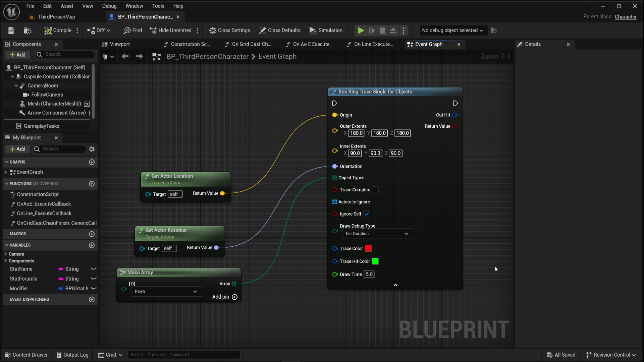The height and width of the screenshot is (362, 644).
Task: Edit the Draw Time value field
Action: click(x=369, y=275)
